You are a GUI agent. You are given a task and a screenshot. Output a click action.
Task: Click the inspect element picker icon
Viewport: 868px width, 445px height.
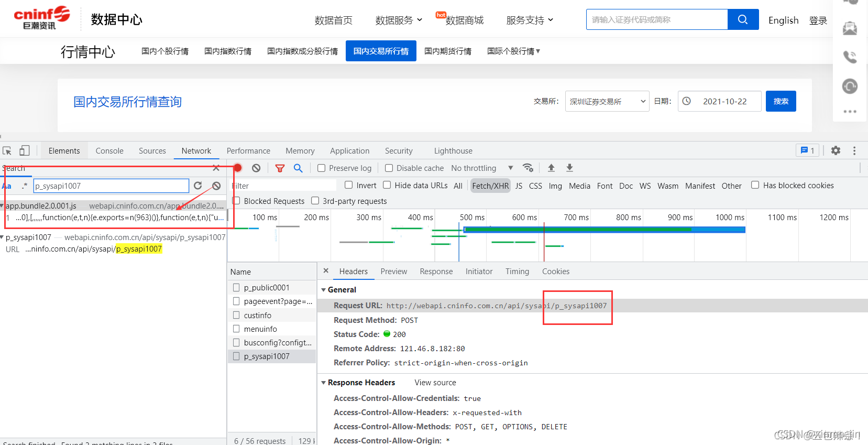click(7, 151)
